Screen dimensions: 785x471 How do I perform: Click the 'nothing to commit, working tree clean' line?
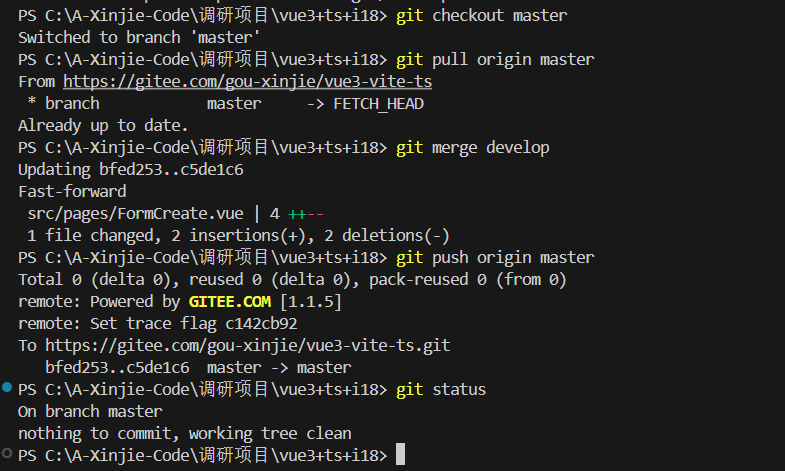pyautogui.click(x=184, y=433)
